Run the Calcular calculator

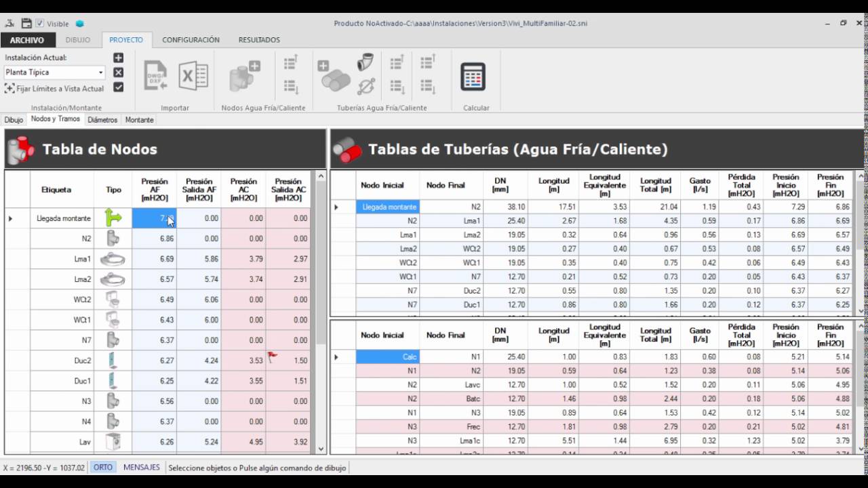473,77
